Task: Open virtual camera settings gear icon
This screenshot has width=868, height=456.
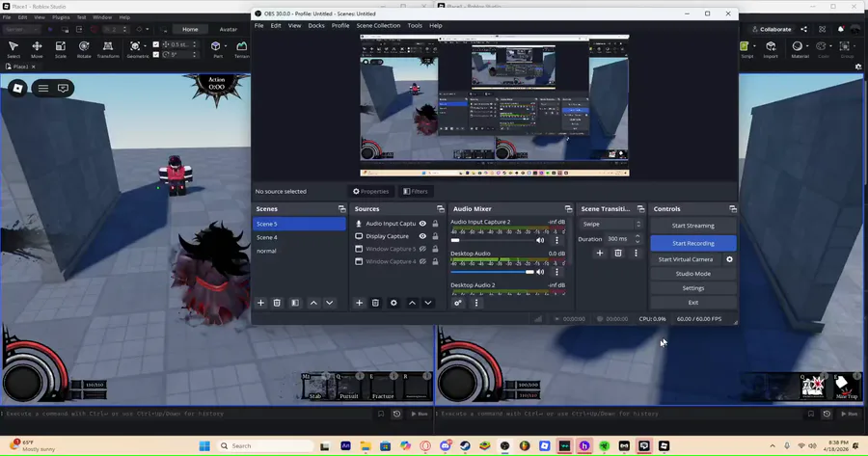Action: [x=730, y=259]
